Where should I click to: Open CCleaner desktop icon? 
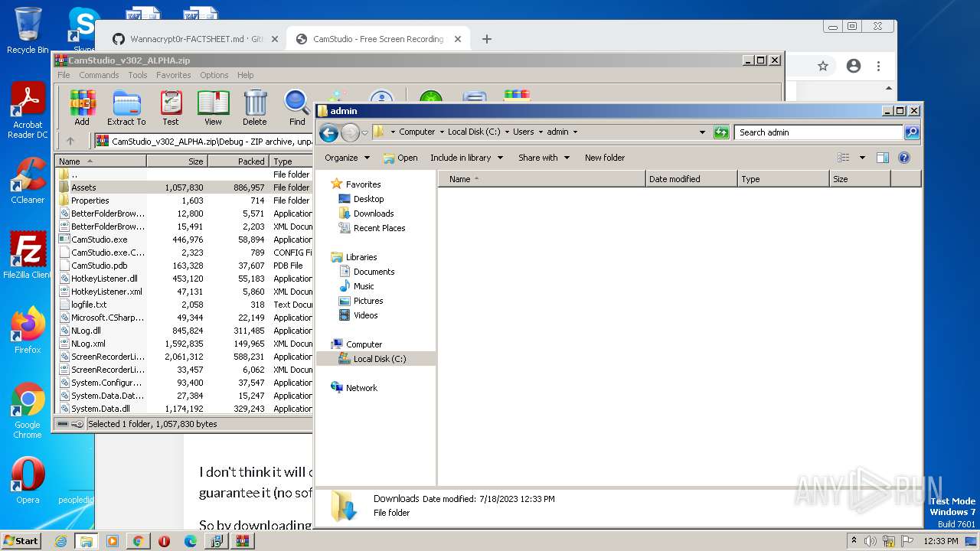coord(28,181)
